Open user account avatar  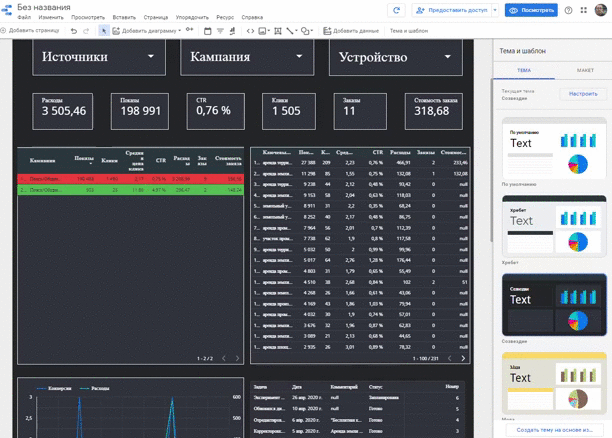point(600,10)
